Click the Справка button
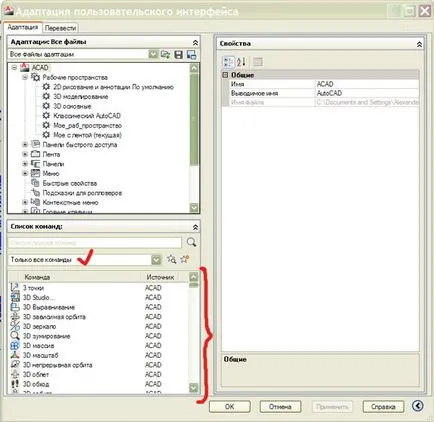This screenshot has width=434, height=422. click(x=383, y=407)
